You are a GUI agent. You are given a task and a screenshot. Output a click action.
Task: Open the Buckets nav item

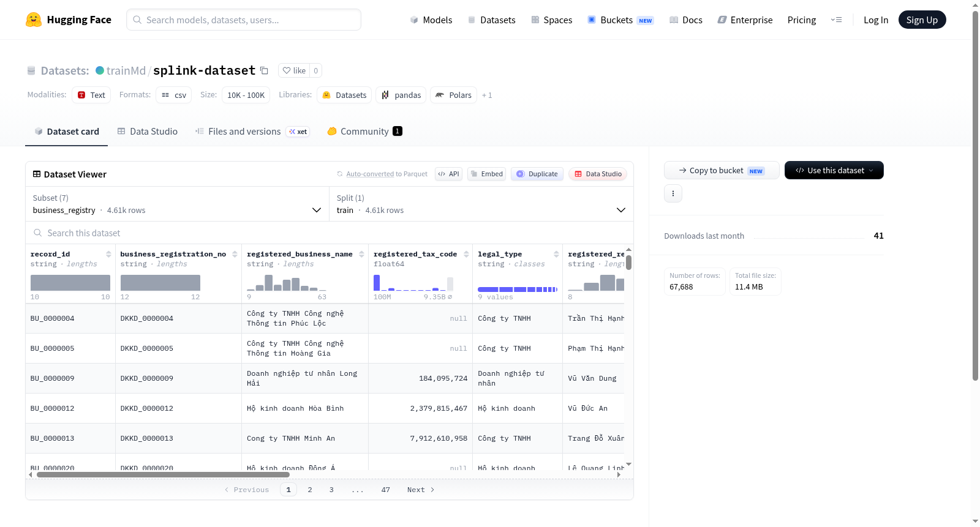(620, 20)
